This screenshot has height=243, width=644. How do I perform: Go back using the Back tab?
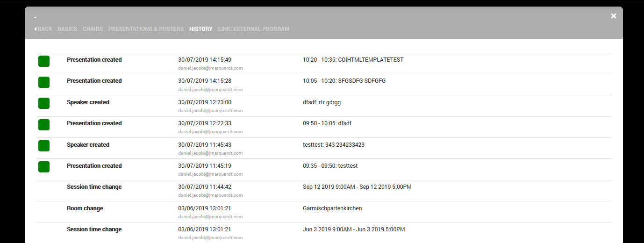pyautogui.click(x=43, y=29)
